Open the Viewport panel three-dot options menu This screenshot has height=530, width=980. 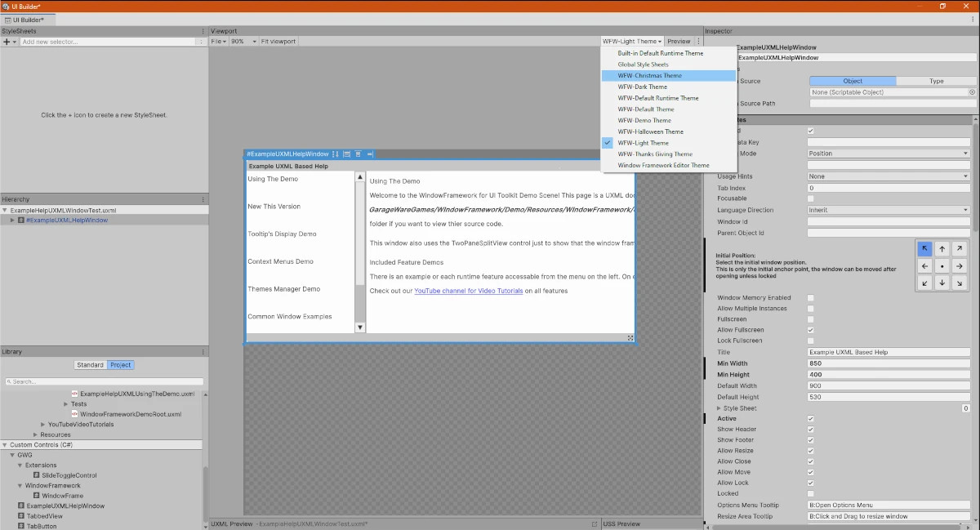click(698, 41)
